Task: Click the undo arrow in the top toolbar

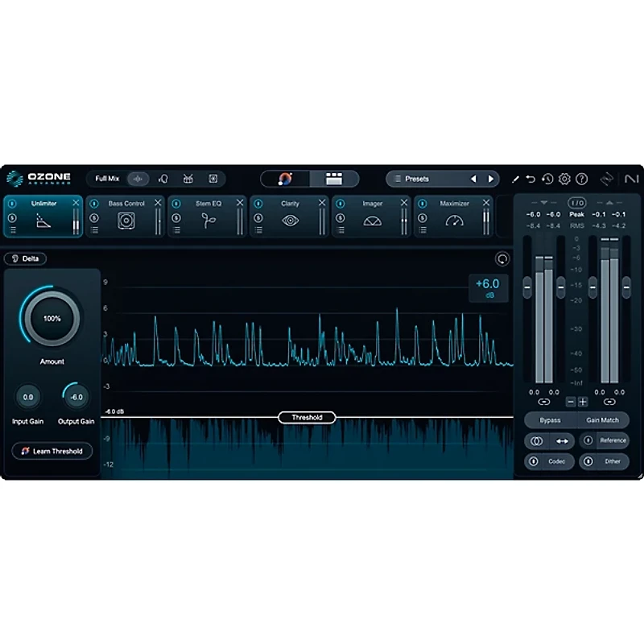Action: (x=530, y=179)
